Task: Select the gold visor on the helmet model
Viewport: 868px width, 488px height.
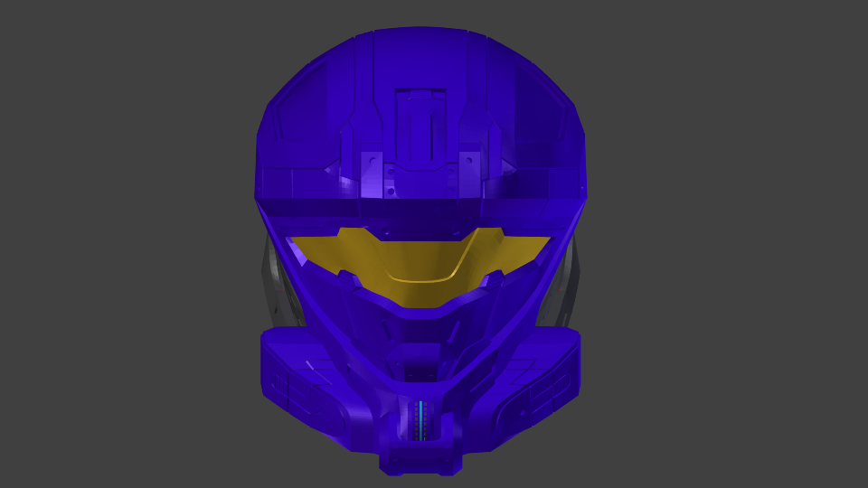Action: [x=420, y=267]
